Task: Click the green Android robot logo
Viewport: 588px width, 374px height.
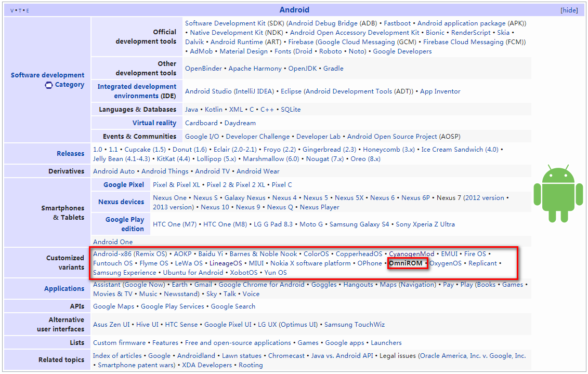Action: coord(558,194)
